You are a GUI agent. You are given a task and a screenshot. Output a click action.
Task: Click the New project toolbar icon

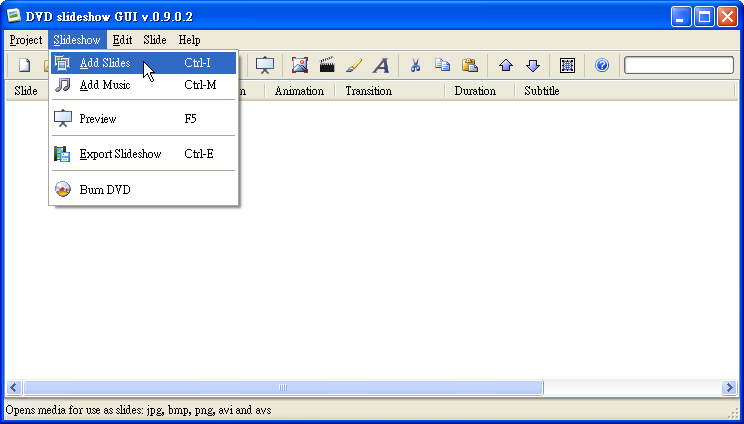[x=24, y=65]
